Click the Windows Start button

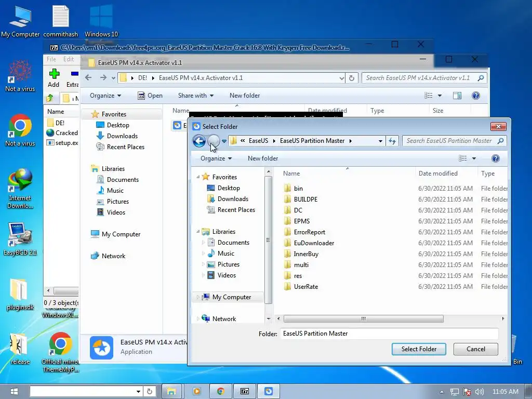tap(14, 392)
